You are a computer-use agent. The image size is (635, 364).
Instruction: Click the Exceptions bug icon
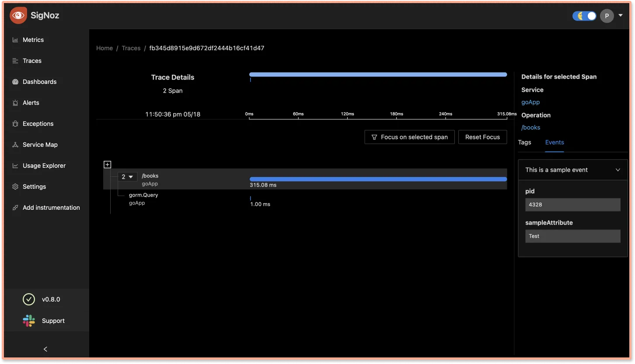[15, 124]
